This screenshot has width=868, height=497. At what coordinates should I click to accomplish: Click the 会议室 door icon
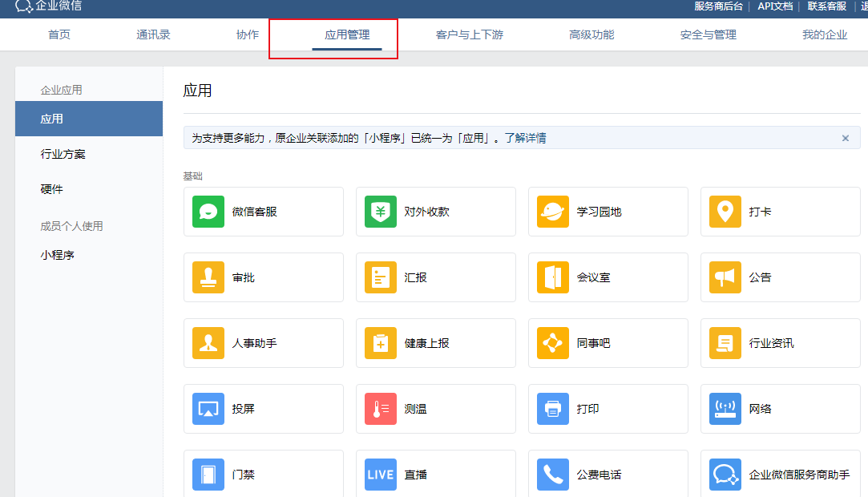[x=552, y=277]
